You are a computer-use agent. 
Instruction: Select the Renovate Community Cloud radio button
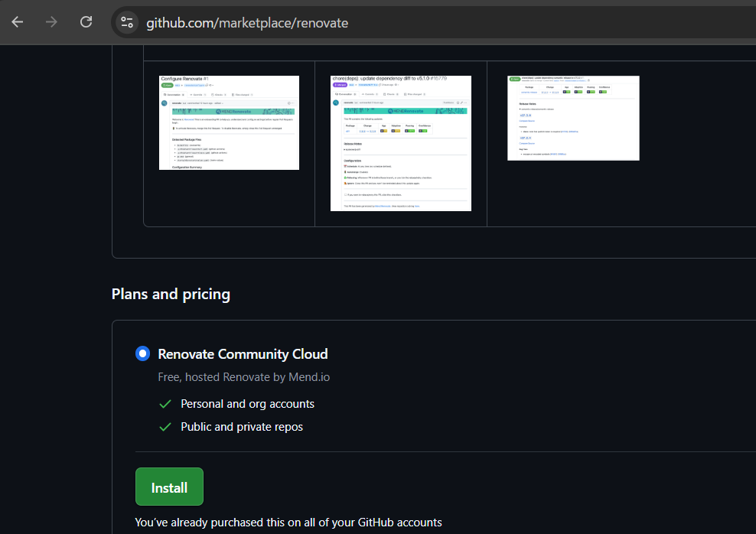143,353
